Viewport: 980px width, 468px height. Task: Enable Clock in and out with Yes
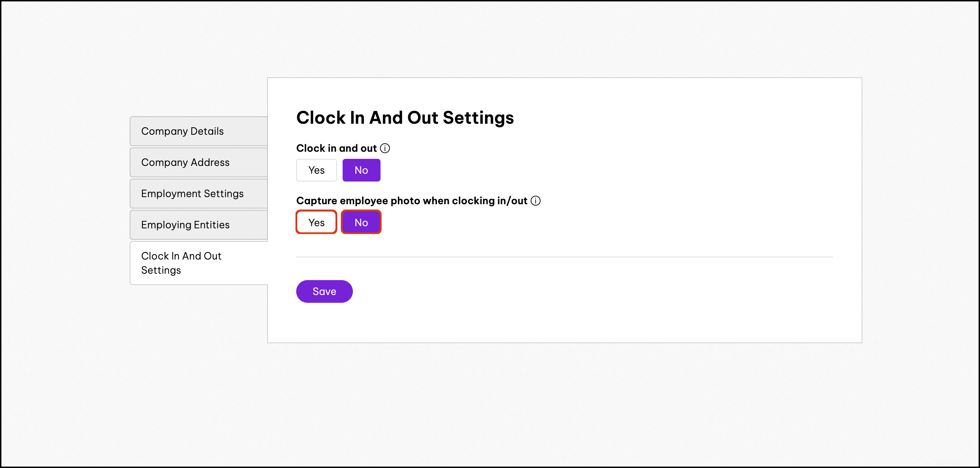[316, 170]
